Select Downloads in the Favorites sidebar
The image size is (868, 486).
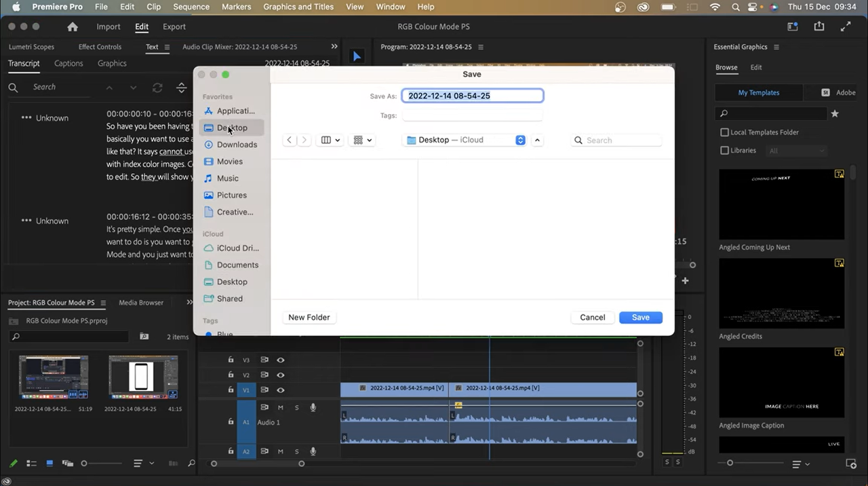click(237, 145)
